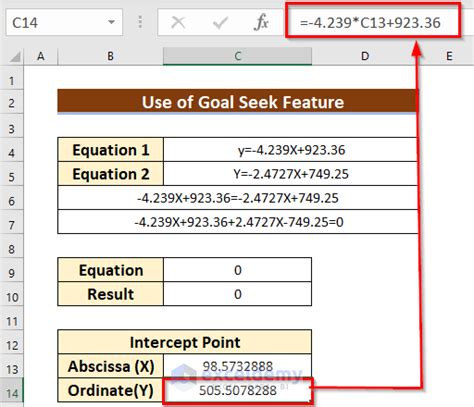Viewport: 474px width, 407px height.
Task: Select the 'Ordinate(Y)' label cell
Action: click(110, 390)
